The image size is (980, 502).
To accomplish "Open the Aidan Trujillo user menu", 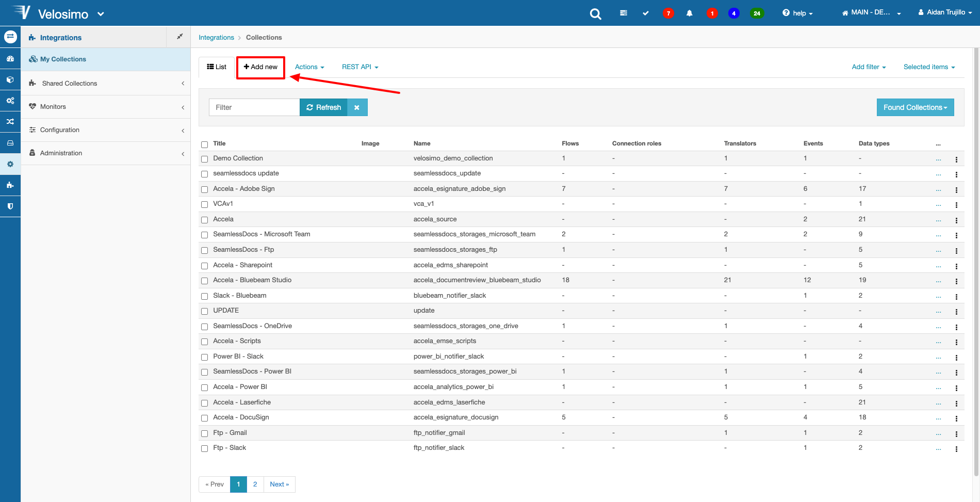I will pyautogui.click(x=945, y=12).
